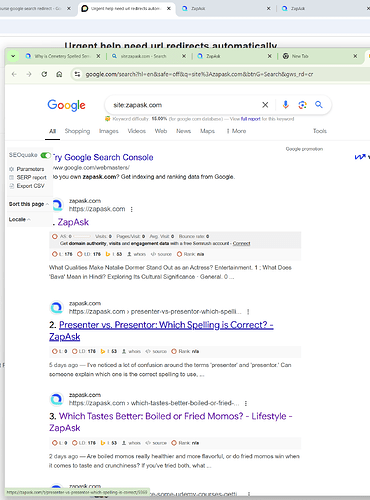The image size is (370, 500).
Task: Open the Try Google Search Console link
Action: tap(103, 157)
